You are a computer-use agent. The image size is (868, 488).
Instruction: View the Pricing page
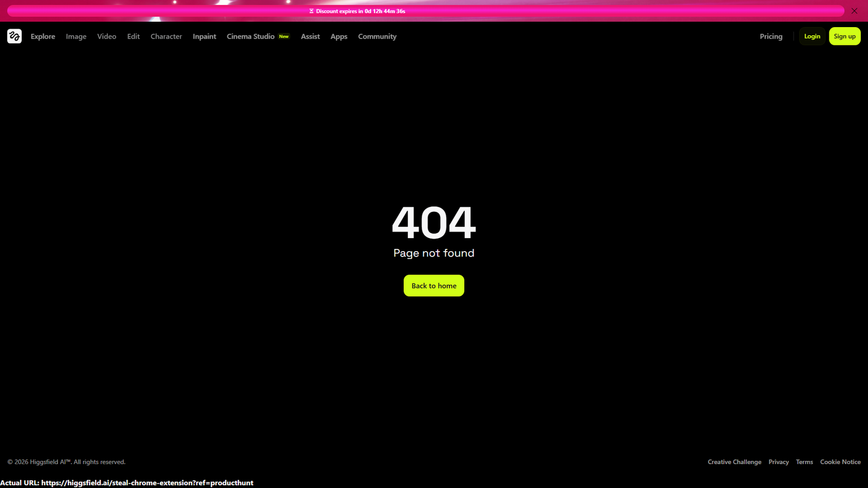click(x=771, y=36)
